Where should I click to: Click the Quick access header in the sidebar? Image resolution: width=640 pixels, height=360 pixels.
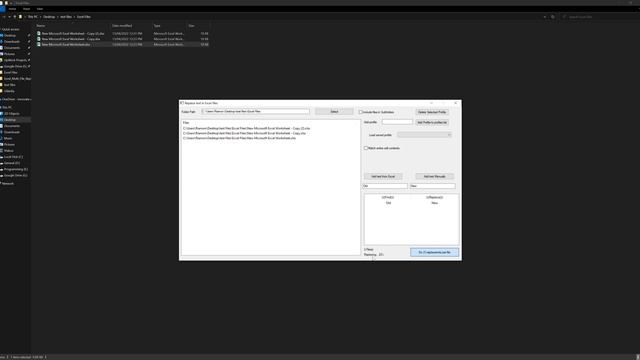pyautogui.click(x=11, y=29)
